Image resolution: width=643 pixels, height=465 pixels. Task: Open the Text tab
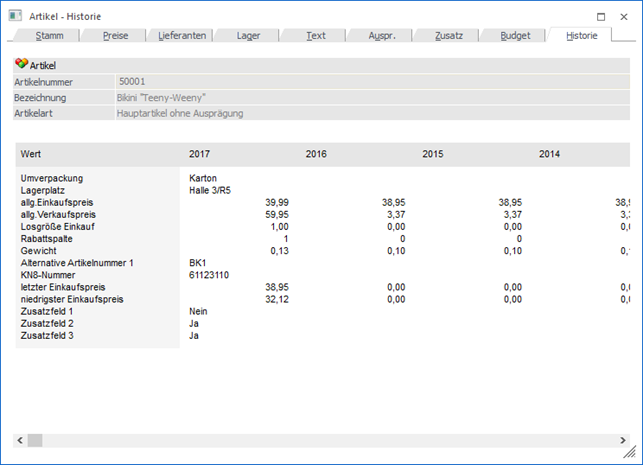tap(315, 35)
